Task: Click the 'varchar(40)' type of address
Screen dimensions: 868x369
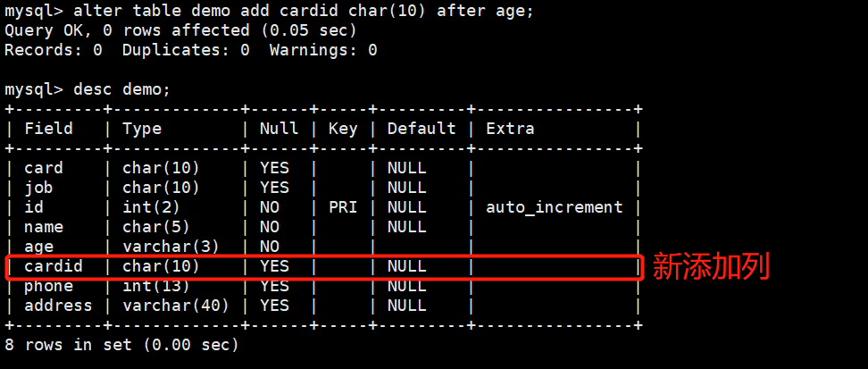Action: 176,306
